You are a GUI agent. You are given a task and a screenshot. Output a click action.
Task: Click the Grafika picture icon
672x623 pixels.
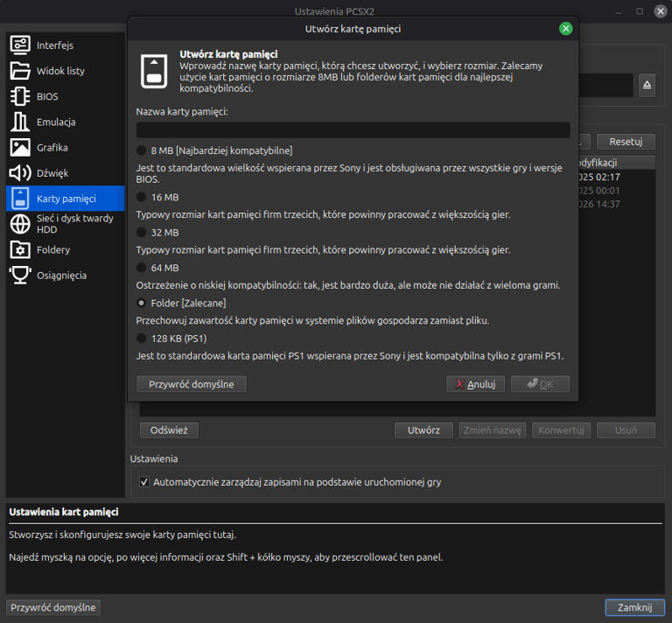pyautogui.click(x=20, y=147)
